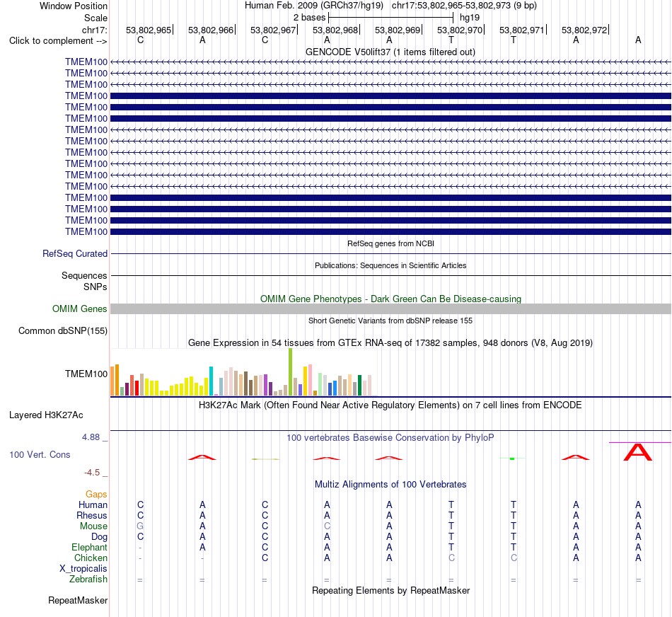The width and height of the screenshot is (672, 617).
Task: Click the GENCODE V50lift37 track title
Action: [390, 52]
